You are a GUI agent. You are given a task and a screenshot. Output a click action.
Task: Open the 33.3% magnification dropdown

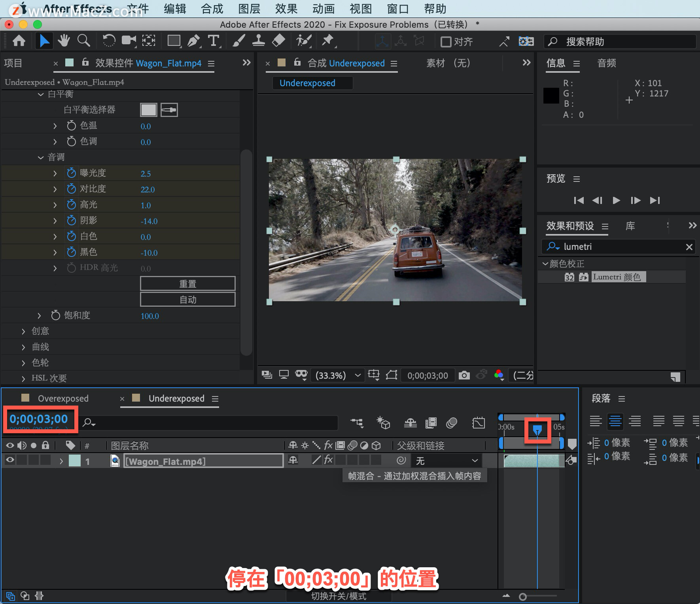[338, 375]
